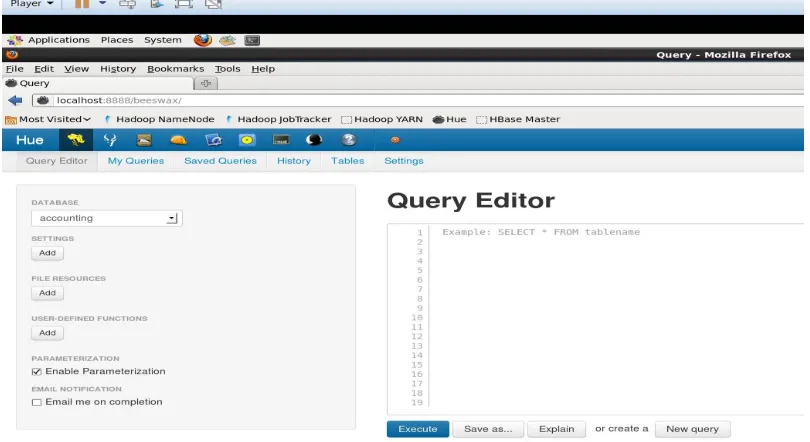810x442 pixels.
Task: Open the Help menu in Firefox
Action: (263, 69)
